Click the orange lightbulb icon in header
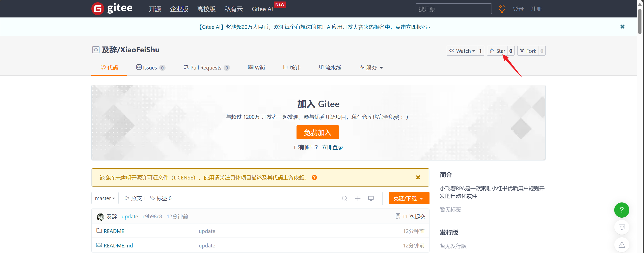Image resolution: width=644 pixels, height=253 pixels. coord(502,9)
